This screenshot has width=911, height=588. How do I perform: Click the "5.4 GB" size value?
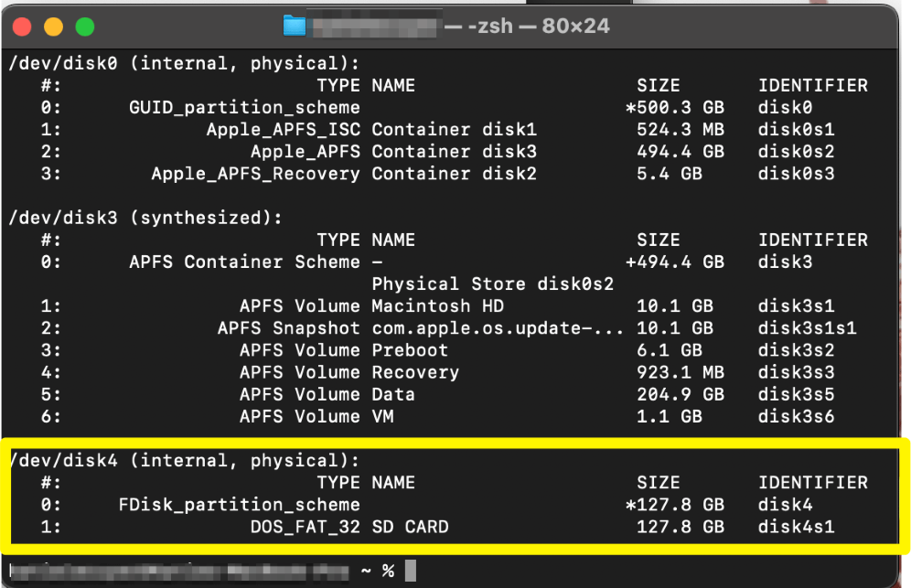point(670,174)
